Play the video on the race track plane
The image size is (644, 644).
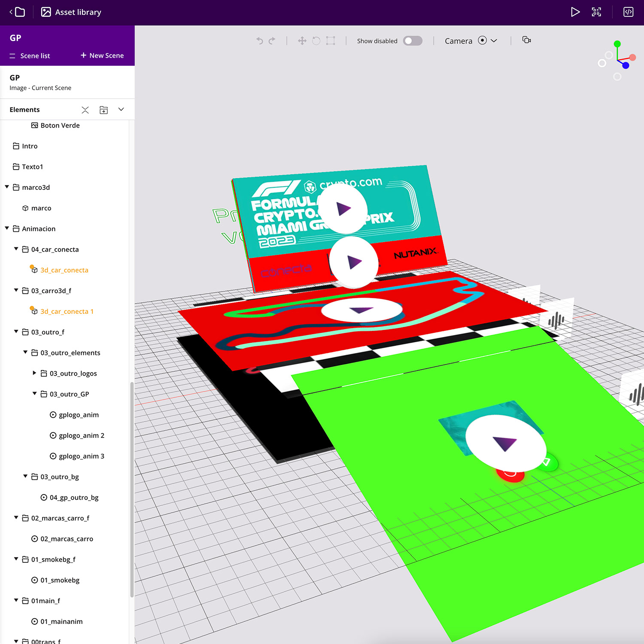361,310
